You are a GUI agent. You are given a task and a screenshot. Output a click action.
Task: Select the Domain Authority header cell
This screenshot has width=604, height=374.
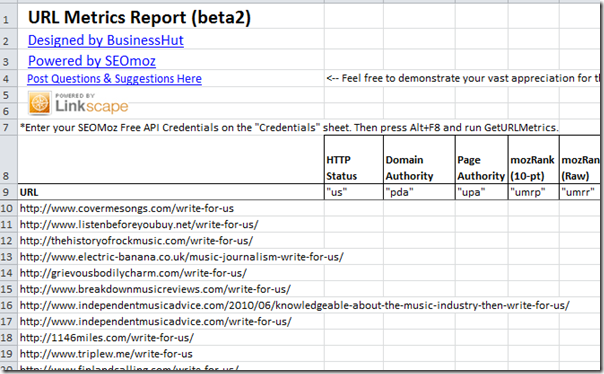click(x=419, y=159)
